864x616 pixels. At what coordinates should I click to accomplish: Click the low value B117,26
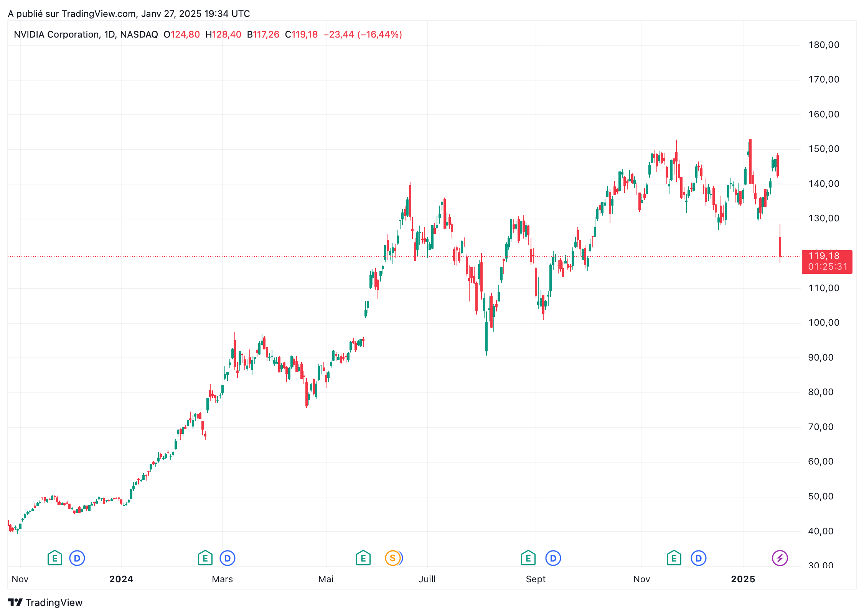point(263,35)
